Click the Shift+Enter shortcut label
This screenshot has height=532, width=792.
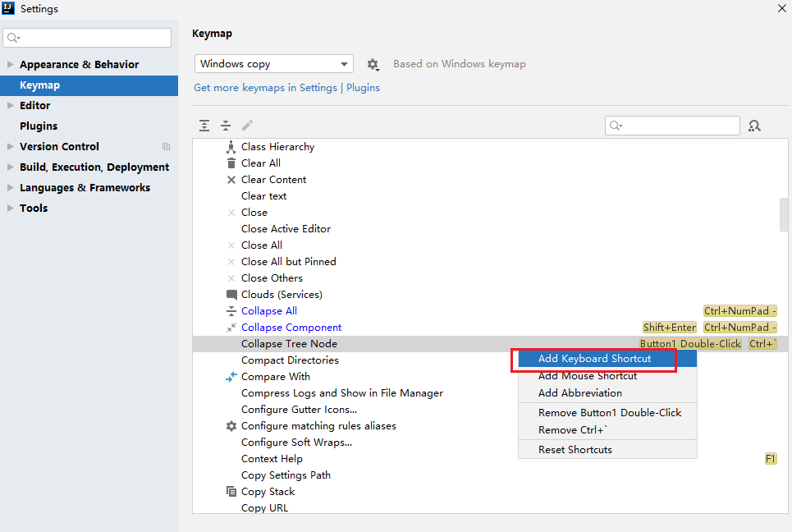[669, 328]
